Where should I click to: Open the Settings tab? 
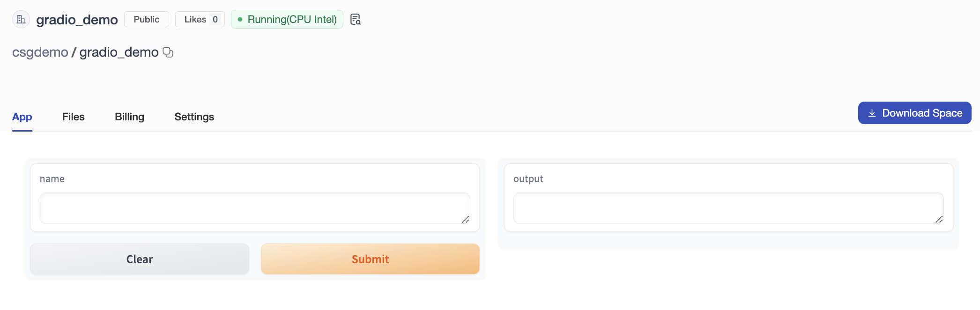click(x=194, y=117)
